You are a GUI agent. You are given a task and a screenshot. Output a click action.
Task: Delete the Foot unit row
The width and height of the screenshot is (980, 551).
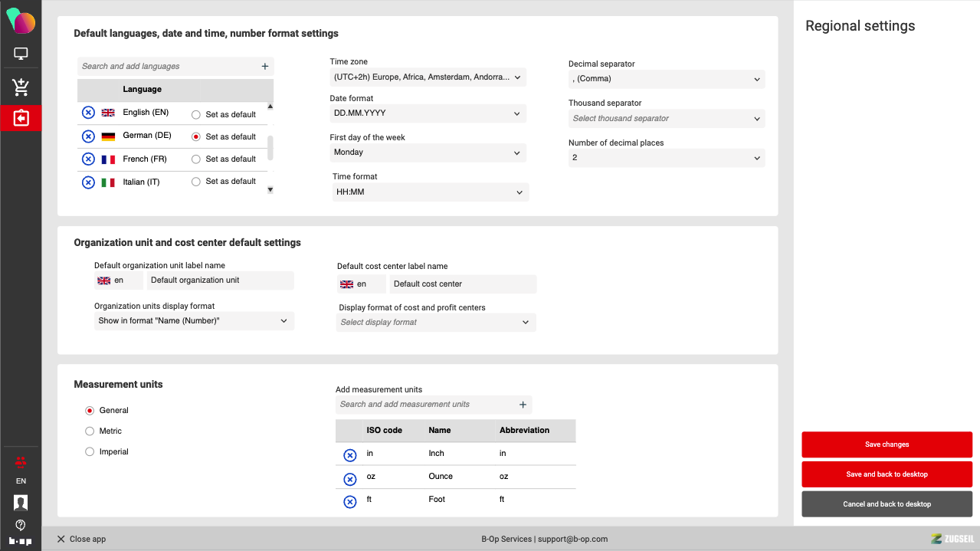point(350,502)
